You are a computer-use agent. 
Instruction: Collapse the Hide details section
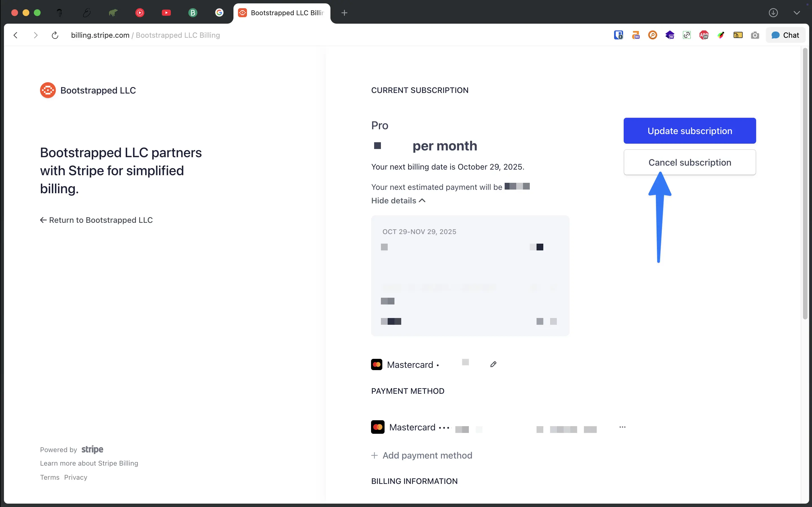[398, 201]
